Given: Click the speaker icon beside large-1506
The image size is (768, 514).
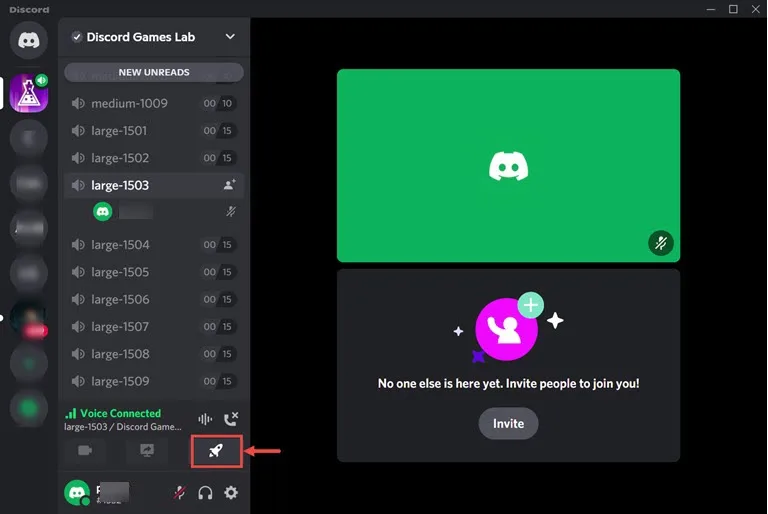Looking at the screenshot, I should tap(78, 299).
